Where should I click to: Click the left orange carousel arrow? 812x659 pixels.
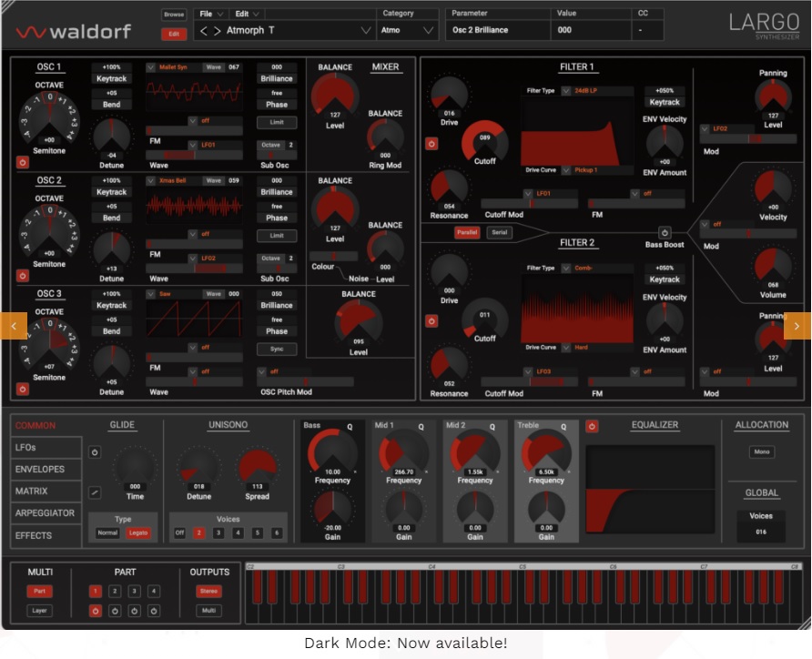[14, 326]
